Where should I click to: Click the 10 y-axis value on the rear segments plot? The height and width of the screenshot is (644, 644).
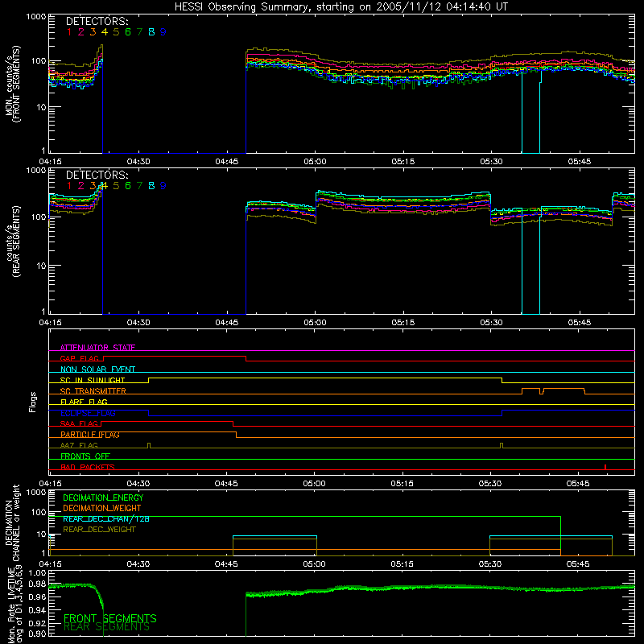[42, 266]
